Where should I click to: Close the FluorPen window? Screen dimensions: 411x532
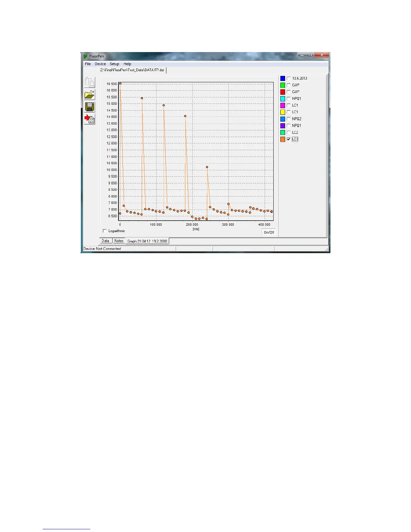point(321,55)
